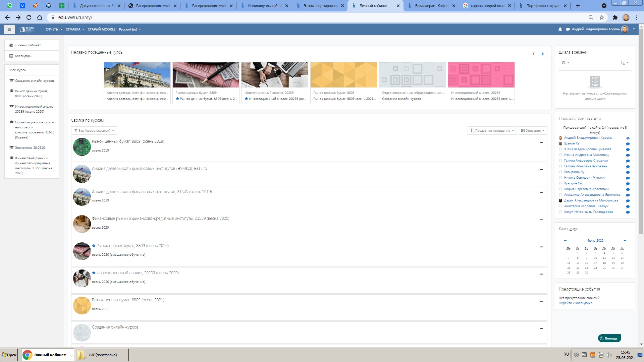Expand the ОТЧЕТЫ dropdown menu
This screenshot has width=644, height=362.
click(54, 29)
